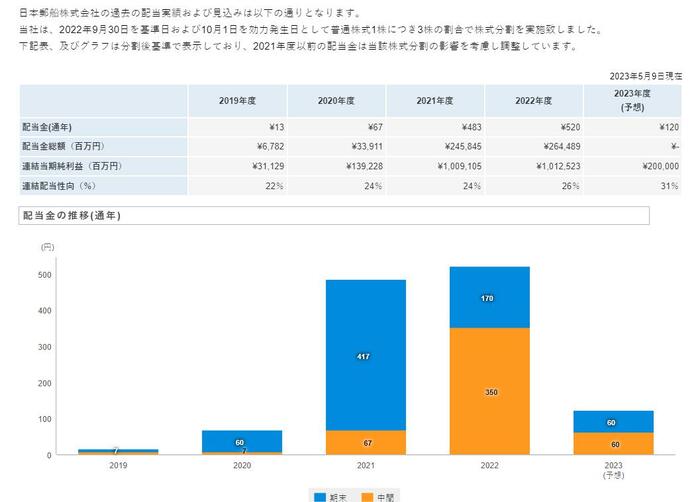Image resolution: width=700 pixels, height=502 pixels.
Task: Click the small 2019 bar in chart
Action: coord(117,452)
